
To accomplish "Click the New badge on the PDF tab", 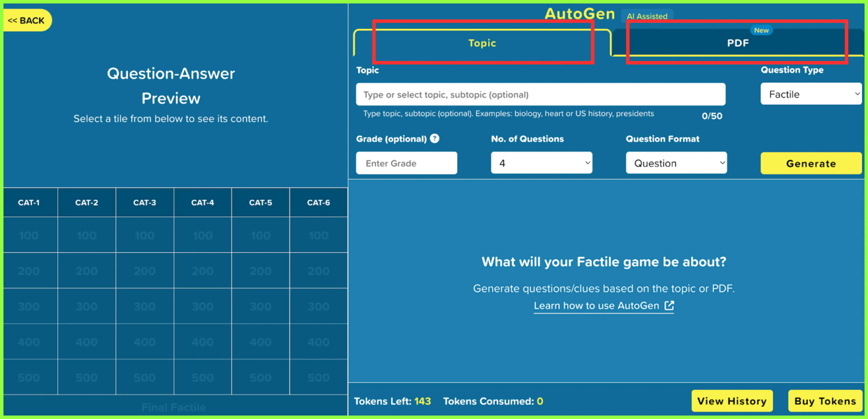I will [762, 30].
